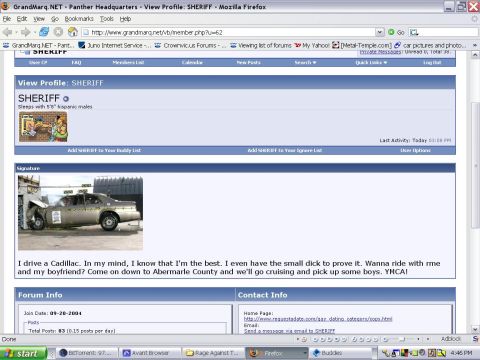This screenshot has width=480, height=360.
Task: Click the page scrollbar down arrow
Action: (x=475, y=329)
